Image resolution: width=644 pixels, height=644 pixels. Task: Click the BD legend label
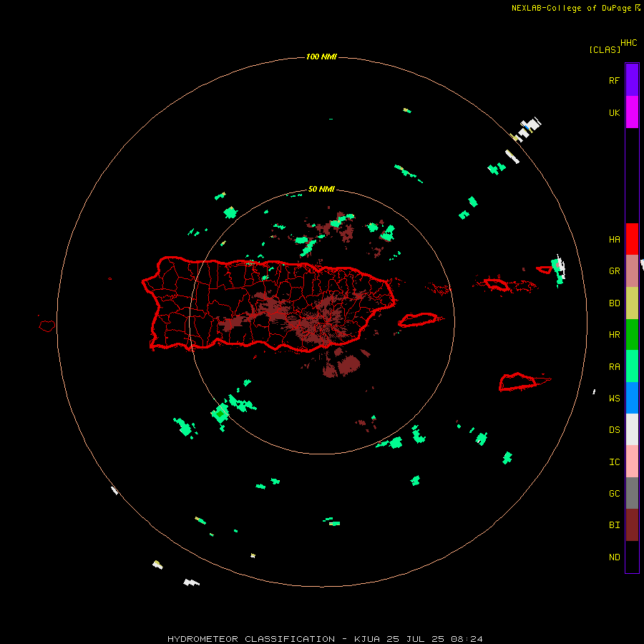pyautogui.click(x=614, y=303)
